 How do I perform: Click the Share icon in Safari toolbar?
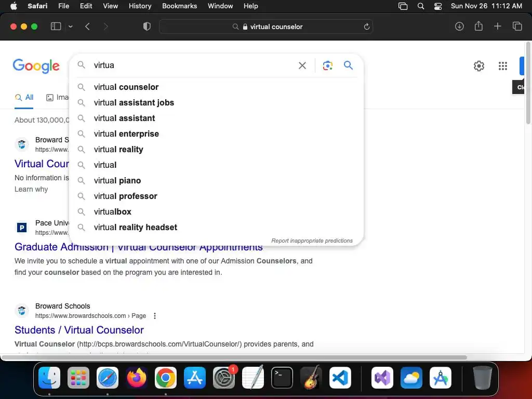coord(478,26)
